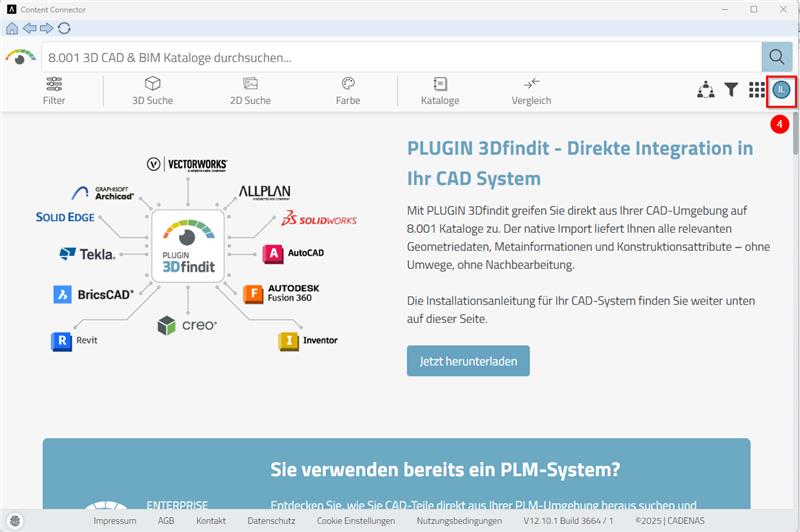The height and width of the screenshot is (532, 800).
Task: Click the classification hierarchy icon
Action: coord(706,91)
